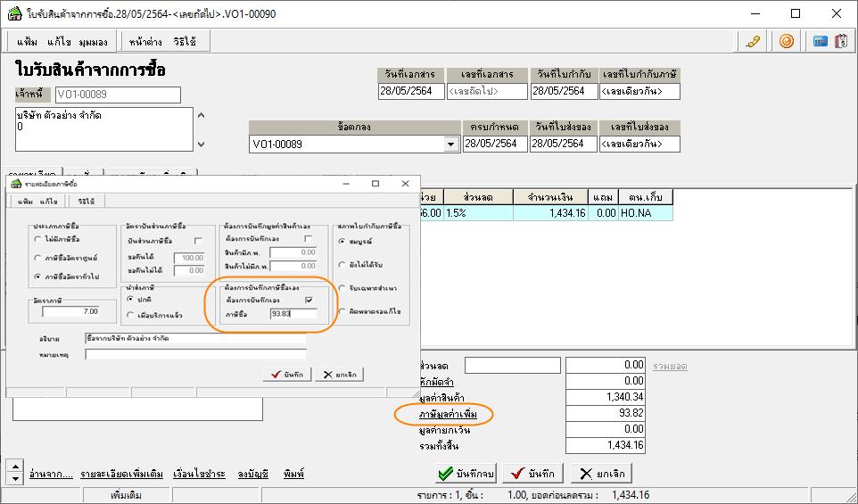Select ไม่มีภาษีซื้อ radio option

tap(37, 239)
